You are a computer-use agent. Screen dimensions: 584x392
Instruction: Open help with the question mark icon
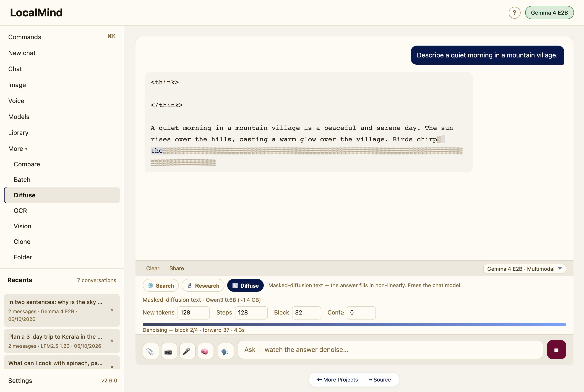514,13
